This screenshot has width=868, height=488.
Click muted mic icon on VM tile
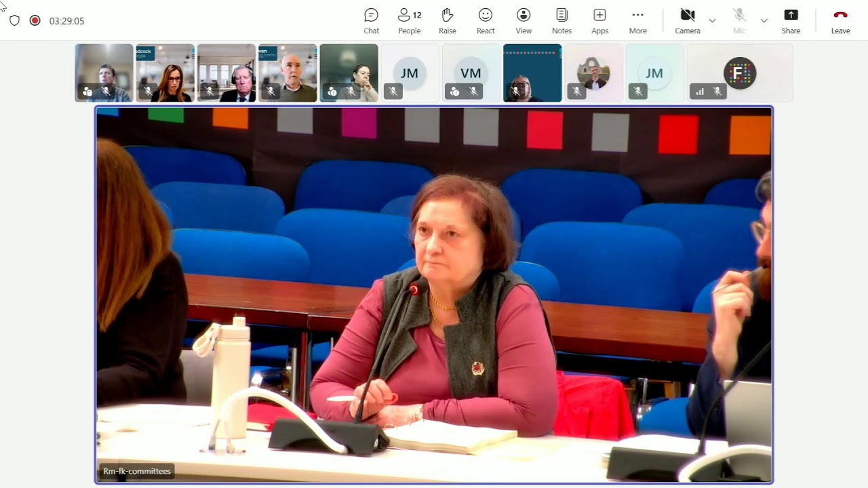pos(473,91)
